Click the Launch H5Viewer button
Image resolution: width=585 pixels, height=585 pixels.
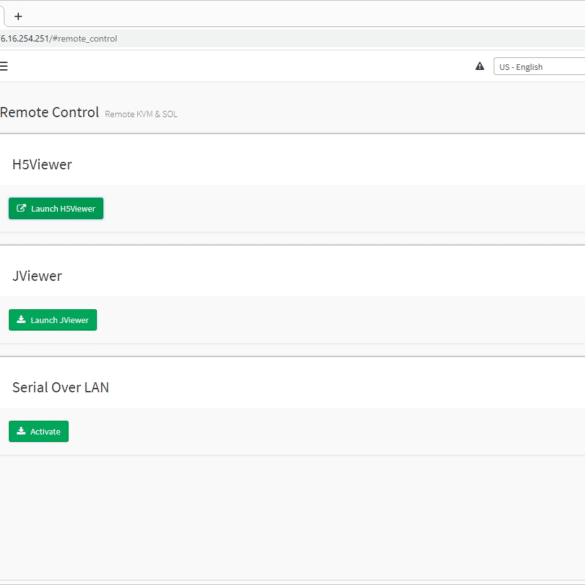pos(56,209)
